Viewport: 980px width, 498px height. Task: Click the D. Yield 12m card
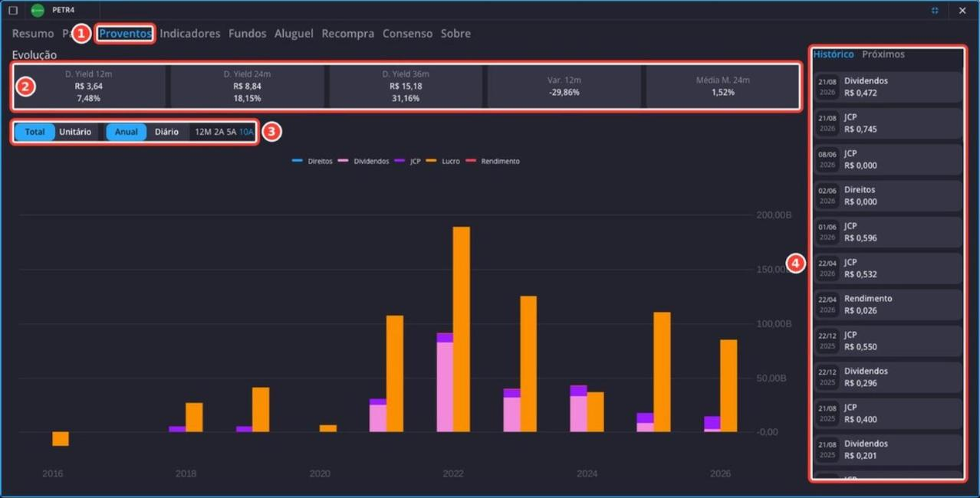click(x=90, y=87)
